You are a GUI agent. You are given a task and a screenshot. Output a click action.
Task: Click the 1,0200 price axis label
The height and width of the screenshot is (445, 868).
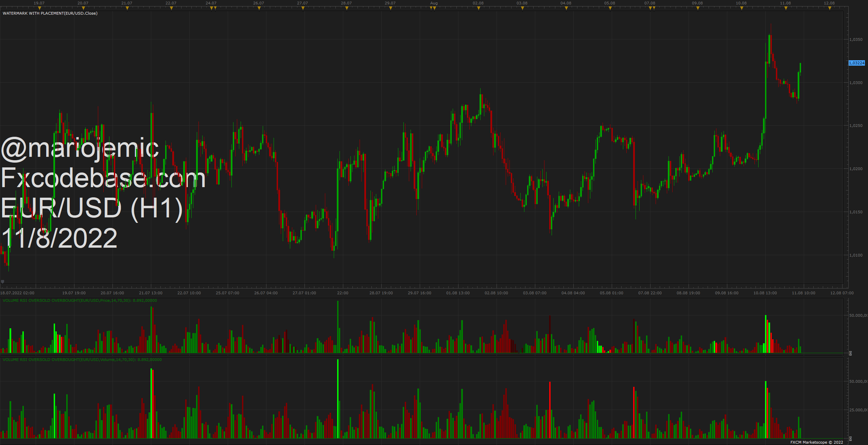pyautogui.click(x=856, y=169)
